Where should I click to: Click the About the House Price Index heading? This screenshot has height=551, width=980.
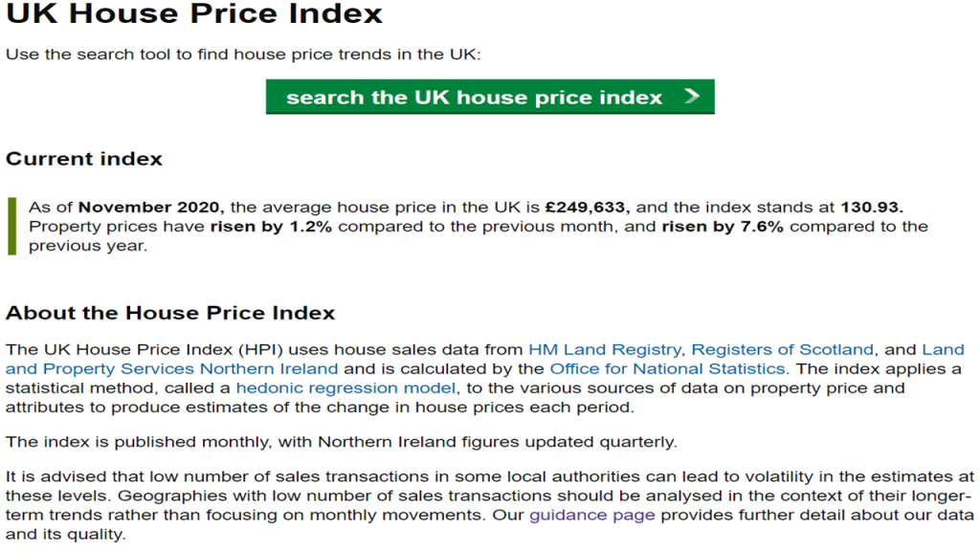click(170, 313)
